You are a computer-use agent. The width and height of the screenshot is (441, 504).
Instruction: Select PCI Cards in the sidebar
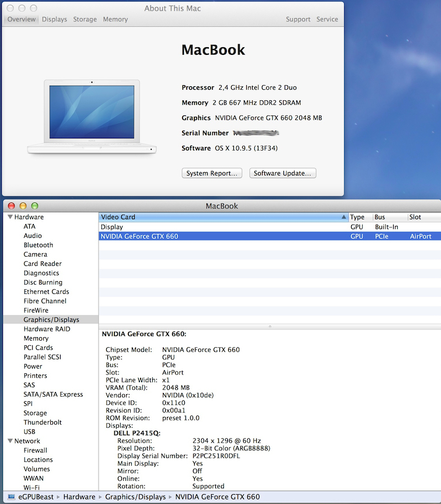point(38,348)
